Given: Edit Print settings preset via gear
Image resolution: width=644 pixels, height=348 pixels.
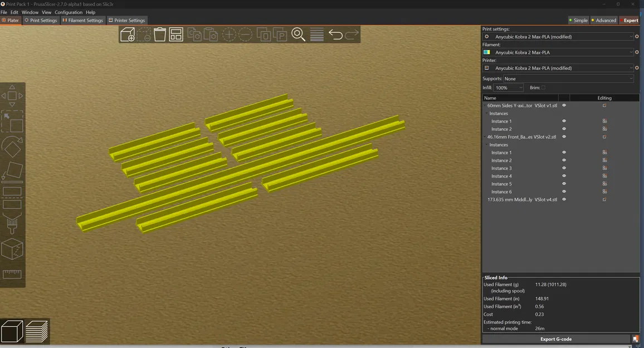Looking at the screenshot, I should [637, 37].
